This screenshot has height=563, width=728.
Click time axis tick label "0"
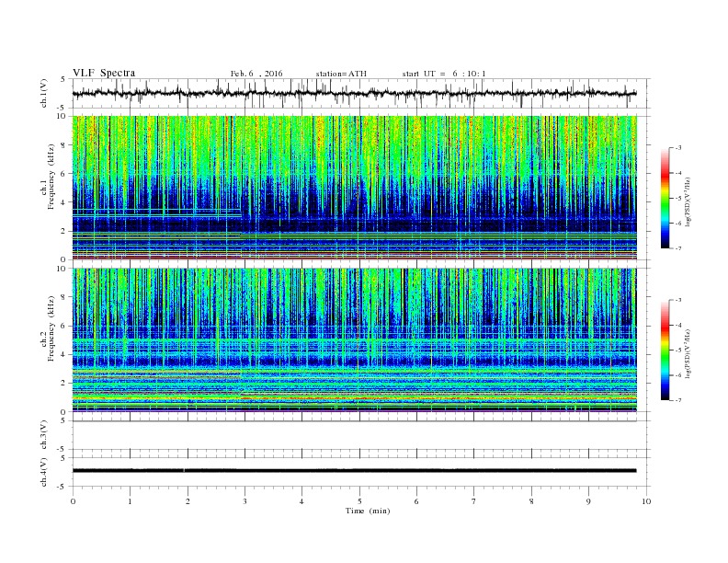(x=73, y=501)
